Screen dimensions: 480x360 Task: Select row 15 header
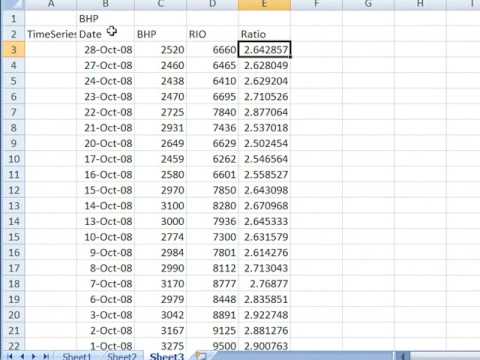(13, 237)
